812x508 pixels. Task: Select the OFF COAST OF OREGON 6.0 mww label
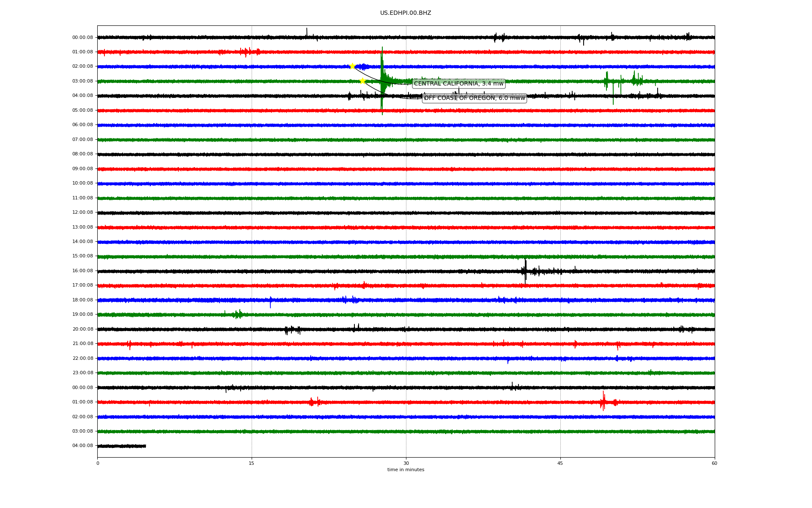[474, 98]
